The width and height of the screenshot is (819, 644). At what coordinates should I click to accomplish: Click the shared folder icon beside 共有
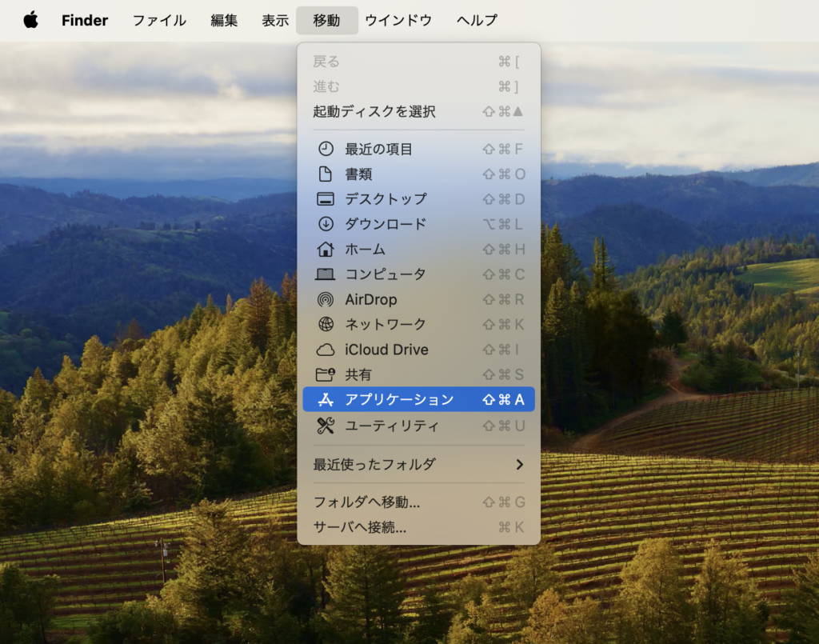pyautogui.click(x=326, y=374)
